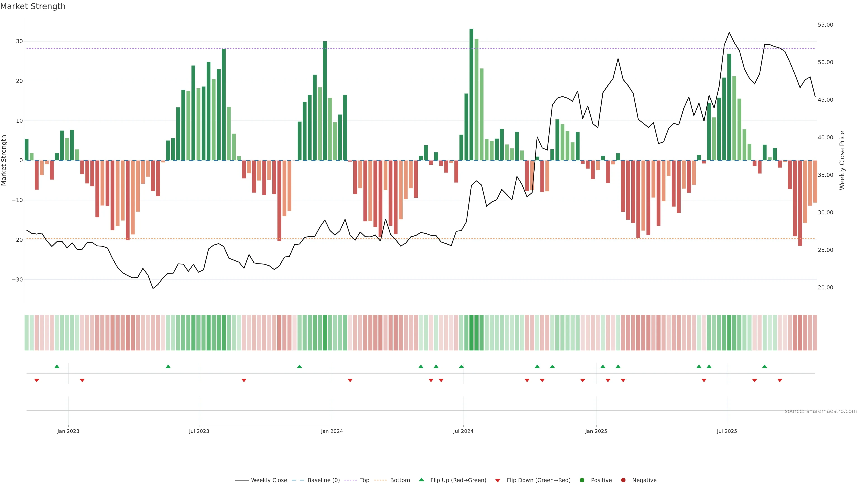Image resolution: width=868 pixels, height=488 pixels.
Task: Click the Flip Down legend triangle icon
Action: pyautogui.click(x=497, y=480)
